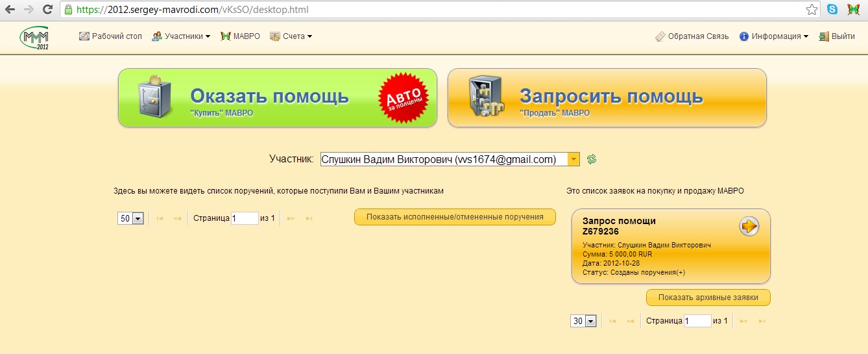
Task: Open the 30 per page dropdown
Action: 583,321
